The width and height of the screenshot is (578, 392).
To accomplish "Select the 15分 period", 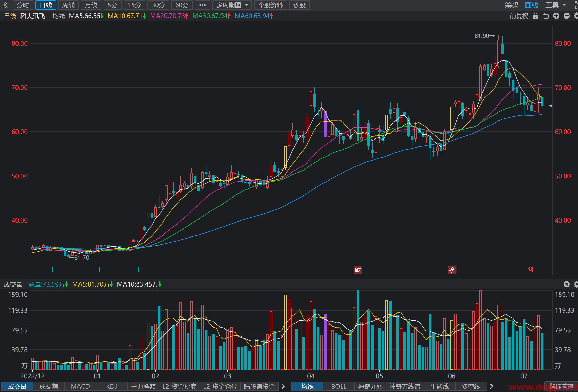I will 134,5.
